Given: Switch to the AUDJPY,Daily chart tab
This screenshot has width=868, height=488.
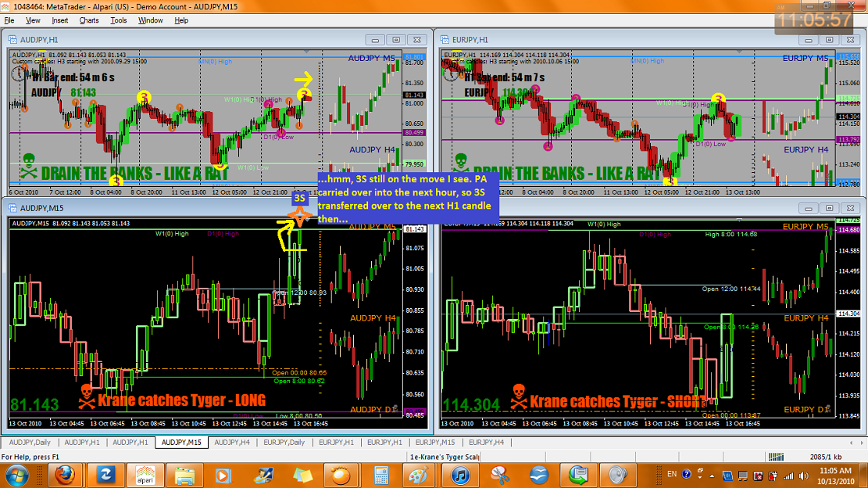Looking at the screenshot, I should click(x=30, y=443).
